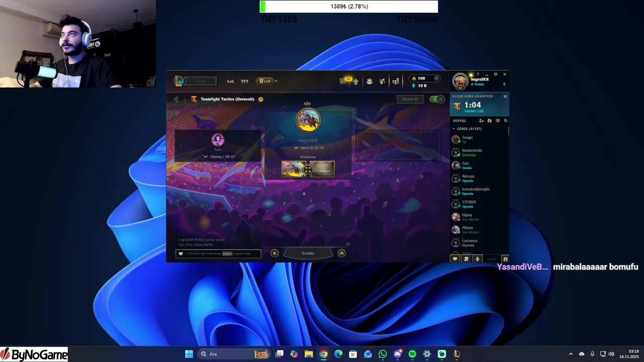The image size is (644, 362).
Task: Open Google Chrome from taskbar
Action: 324,354
